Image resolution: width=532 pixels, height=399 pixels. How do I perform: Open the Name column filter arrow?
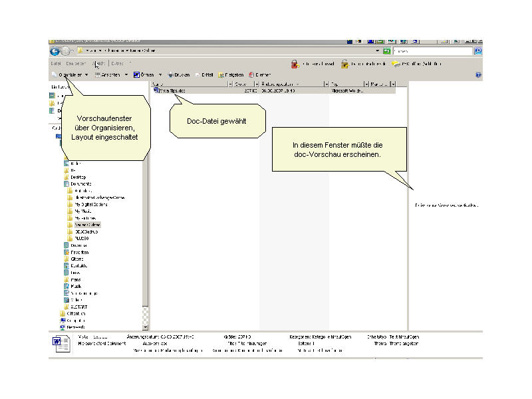[230, 84]
